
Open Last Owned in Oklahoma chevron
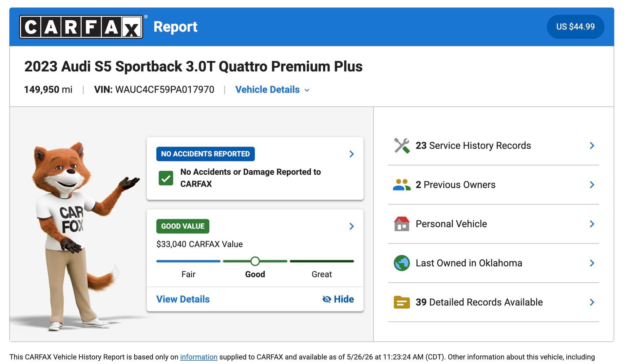point(592,263)
